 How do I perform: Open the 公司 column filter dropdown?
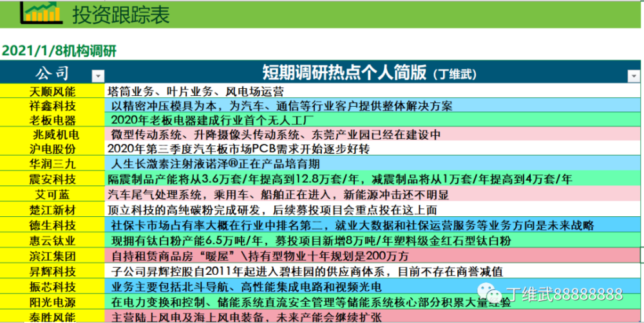[98, 77]
